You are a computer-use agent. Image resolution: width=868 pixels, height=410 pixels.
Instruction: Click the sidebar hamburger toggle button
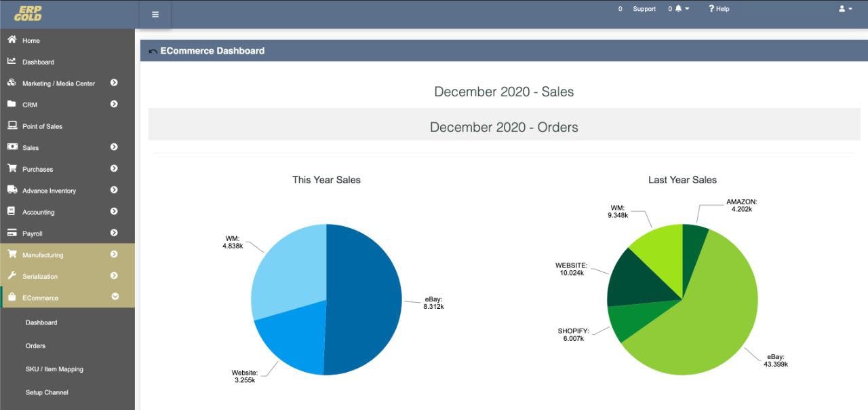[x=155, y=14]
